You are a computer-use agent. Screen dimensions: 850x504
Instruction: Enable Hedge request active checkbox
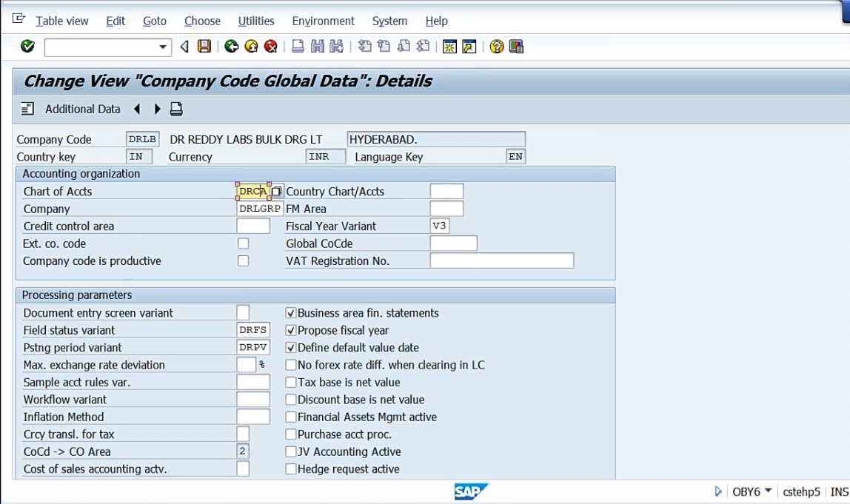(291, 469)
